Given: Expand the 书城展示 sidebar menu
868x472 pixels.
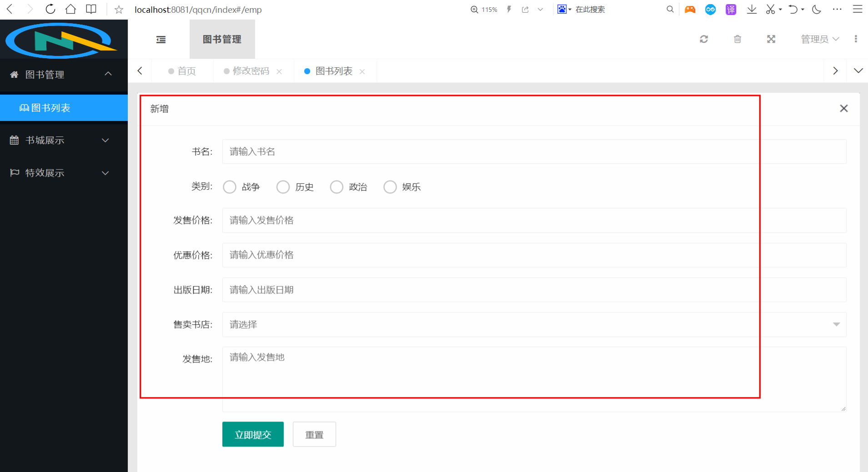Looking at the screenshot, I should 64,140.
